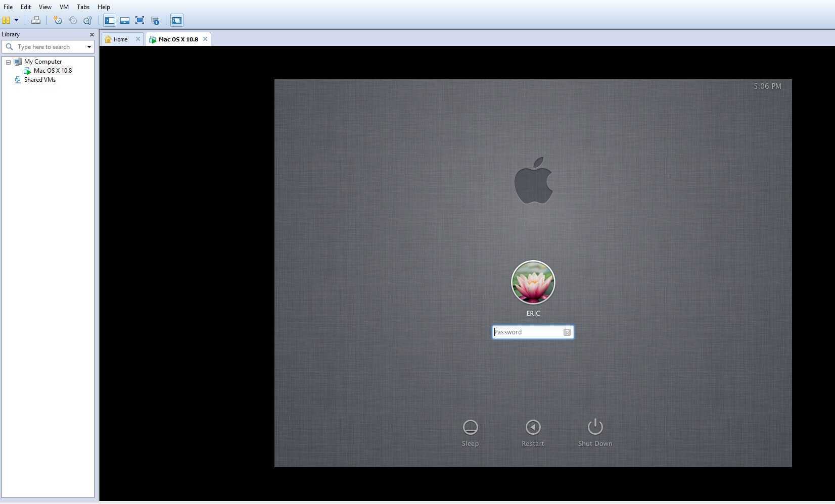The width and height of the screenshot is (835, 504).
Task: Select My Computer in the library
Action: (x=43, y=62)
